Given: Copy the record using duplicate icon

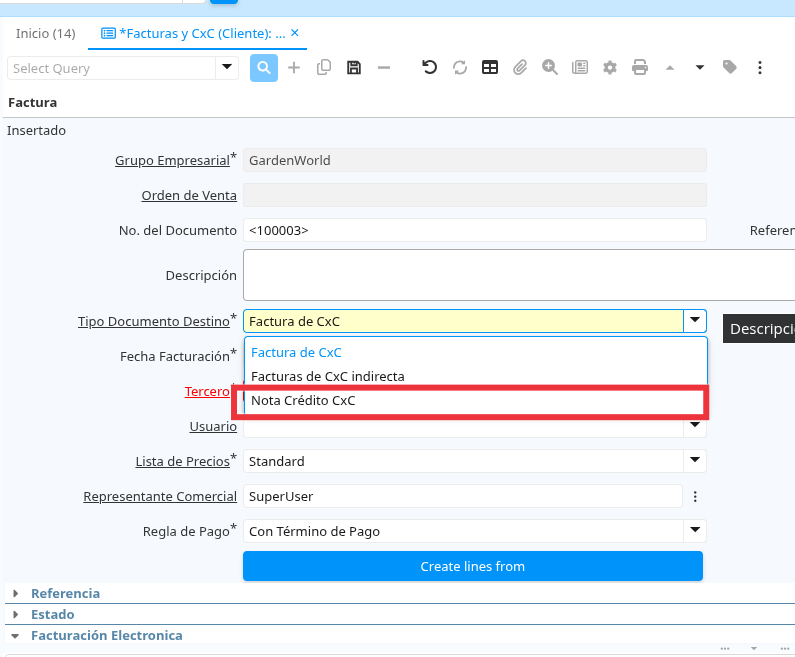Looking at the screenshot, I should point(323,67).
